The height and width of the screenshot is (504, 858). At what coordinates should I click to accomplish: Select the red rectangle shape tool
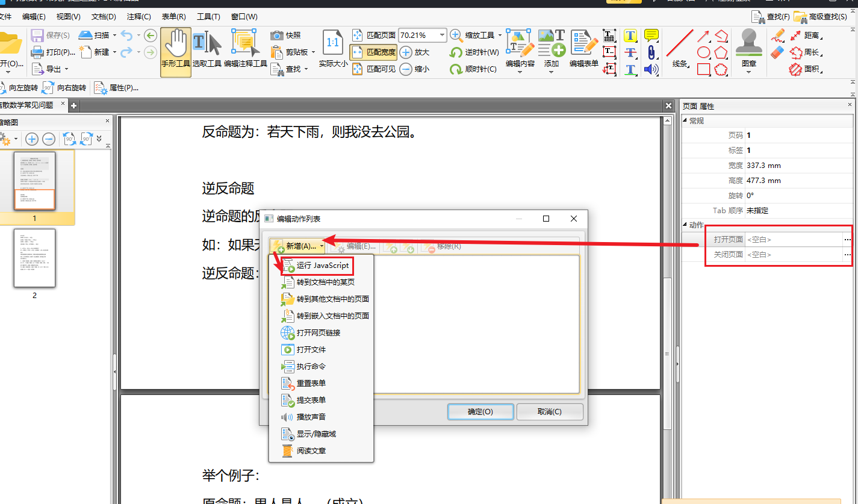(703, 69)
